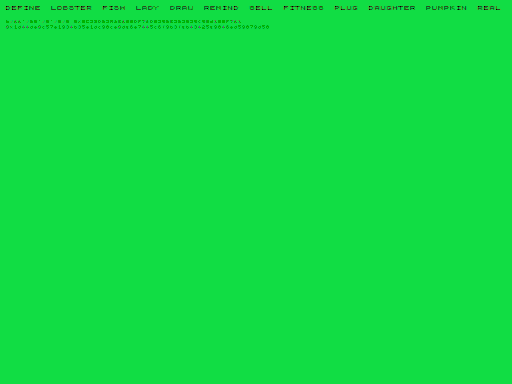Click the word DEFINE

coord(23,8)
